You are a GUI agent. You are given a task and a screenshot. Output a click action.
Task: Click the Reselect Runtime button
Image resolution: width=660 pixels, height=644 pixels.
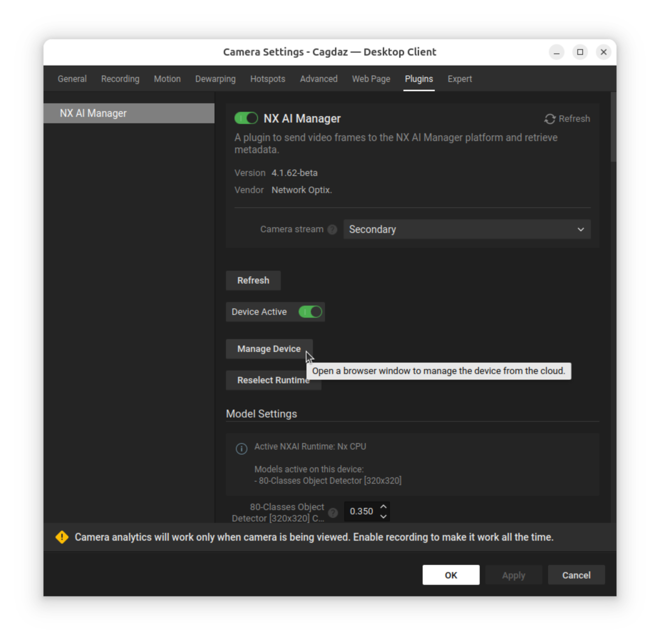(273, 380)
